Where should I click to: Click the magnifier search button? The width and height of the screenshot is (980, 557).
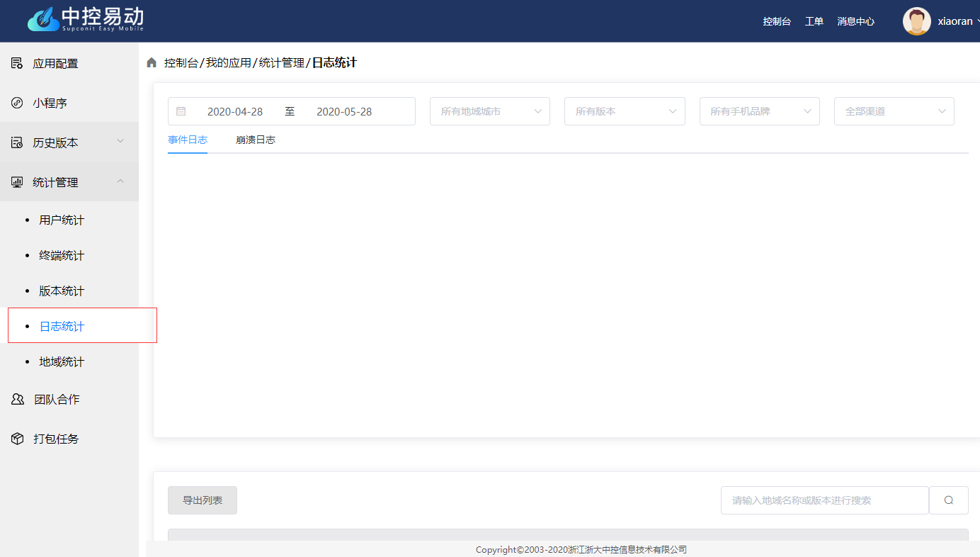pos(949,500)
